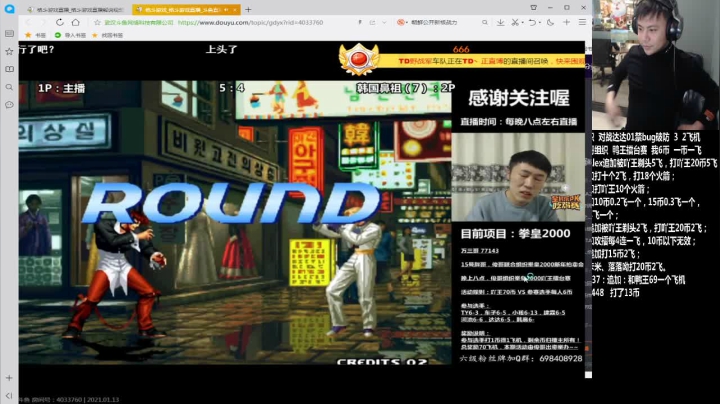Click the browser search input field

coord(443,22)
